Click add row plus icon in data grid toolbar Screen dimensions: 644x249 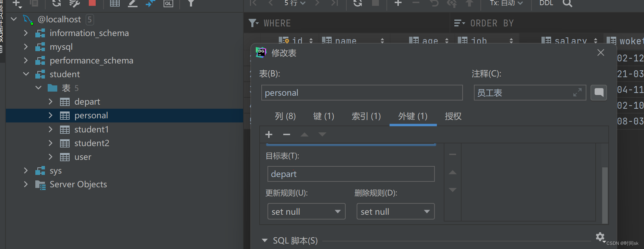coord(398,3)
